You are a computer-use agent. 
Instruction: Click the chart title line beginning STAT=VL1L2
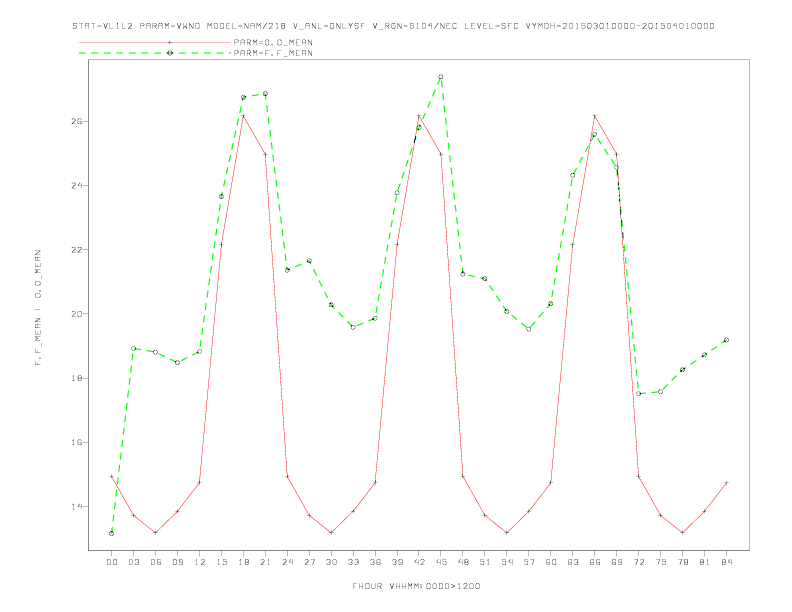(x=393, y=26)
